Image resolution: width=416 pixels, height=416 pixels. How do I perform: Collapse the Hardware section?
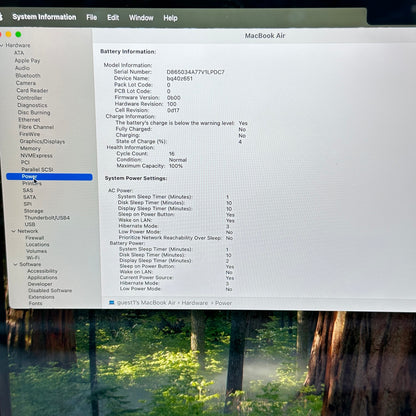tap(2, 45)
